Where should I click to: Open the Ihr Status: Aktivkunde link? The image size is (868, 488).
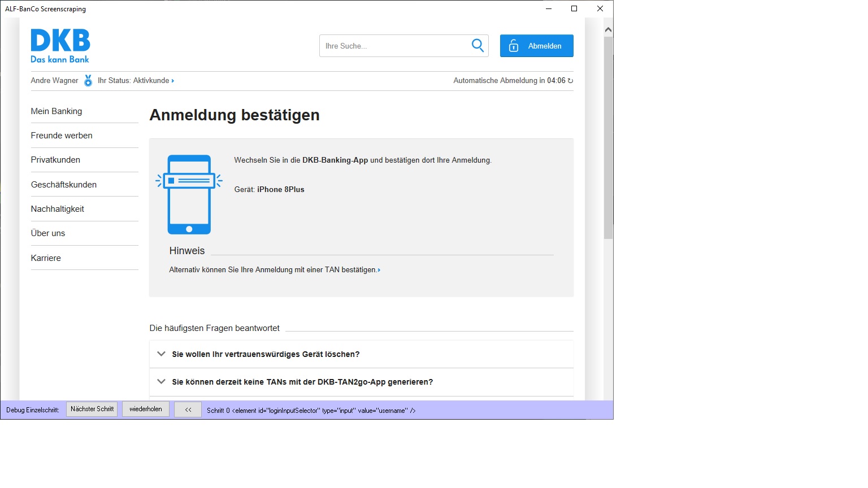tap(136, 81)
